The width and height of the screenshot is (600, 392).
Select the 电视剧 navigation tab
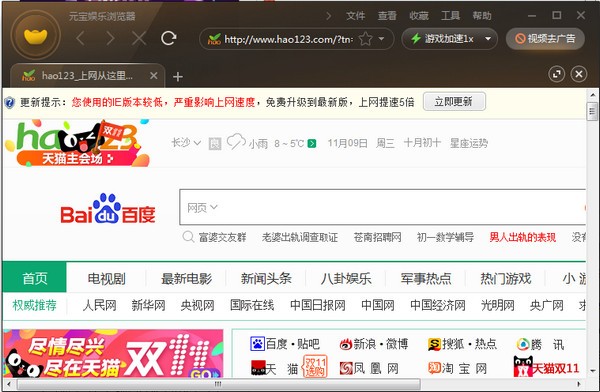106,278
